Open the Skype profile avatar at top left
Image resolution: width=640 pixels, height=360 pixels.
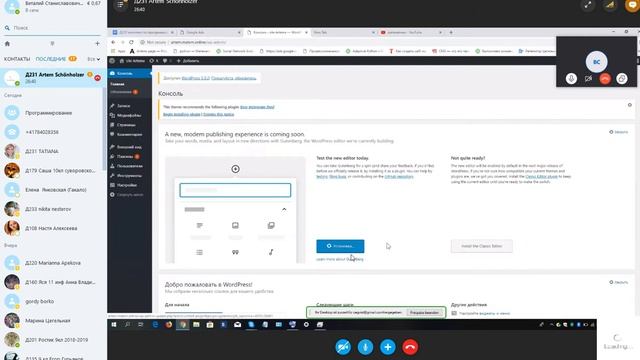pyautogui.click(x=12, y=6)
